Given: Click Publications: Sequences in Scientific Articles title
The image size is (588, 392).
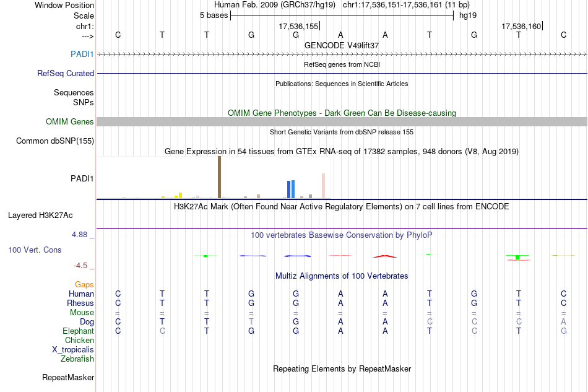Looking at the screenshot, I should tap(342, 84).
